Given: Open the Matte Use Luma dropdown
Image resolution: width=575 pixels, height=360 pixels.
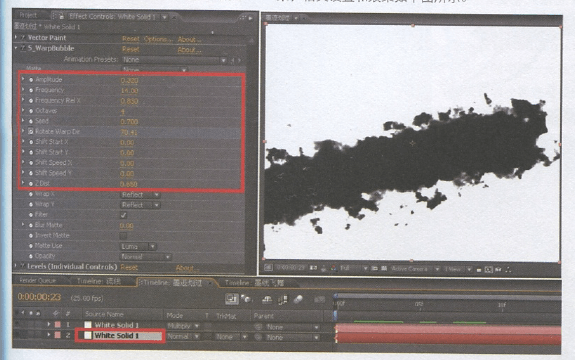Looking at the screenshot, I should pyautogui.click(x=138, y=246).
